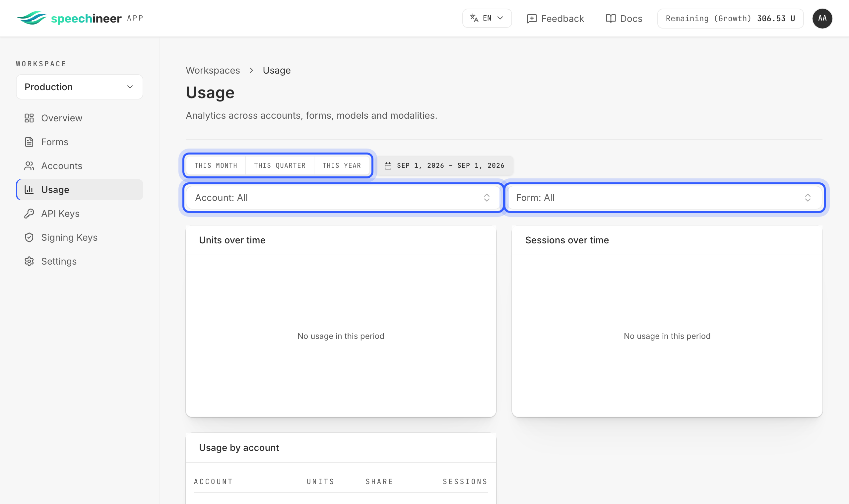Click the Form filter up-down arrows
This screenshot has width=849, height=504.
pyautogui.click(x=808, y=198)
